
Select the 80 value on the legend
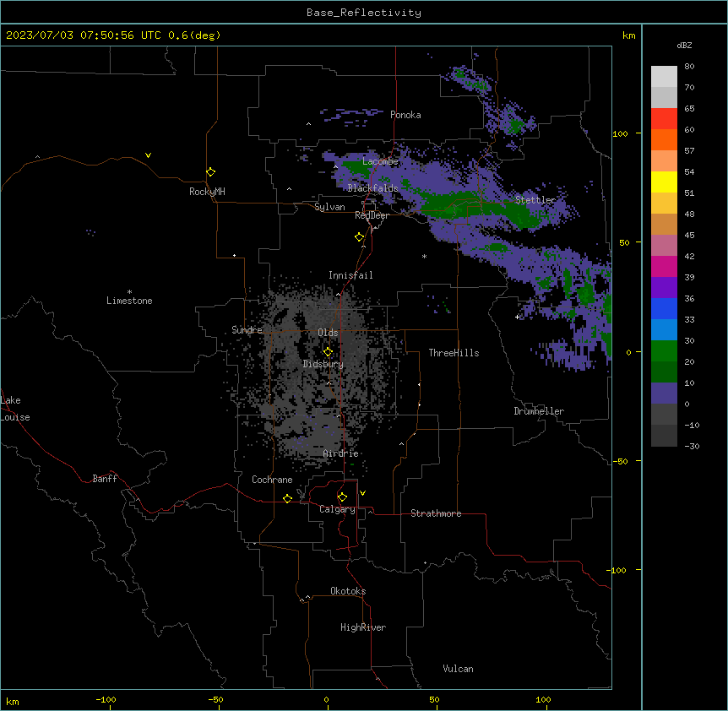point(689,67)
